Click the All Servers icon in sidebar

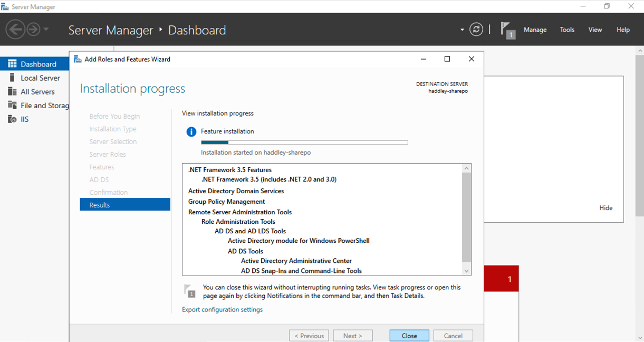coord(12,91)
